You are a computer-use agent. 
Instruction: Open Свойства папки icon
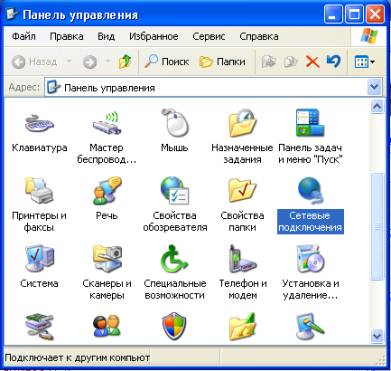[x=242, y=190]
